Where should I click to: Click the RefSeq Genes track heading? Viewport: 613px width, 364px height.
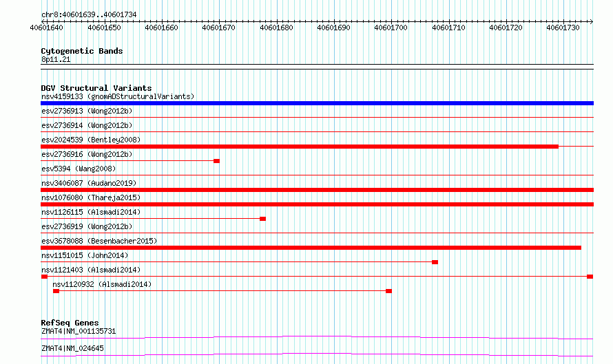70,323
